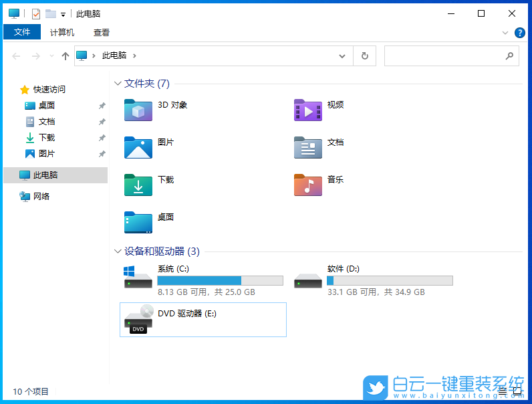
Task: Select 此电脑 in navigation pane
Action: [55, 175]
